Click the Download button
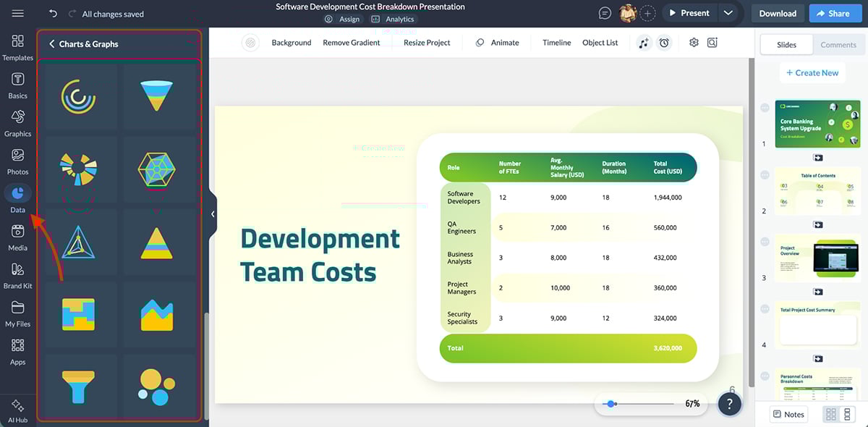The image size is (868, 427). pyautogui.click(x=777, y=12)
